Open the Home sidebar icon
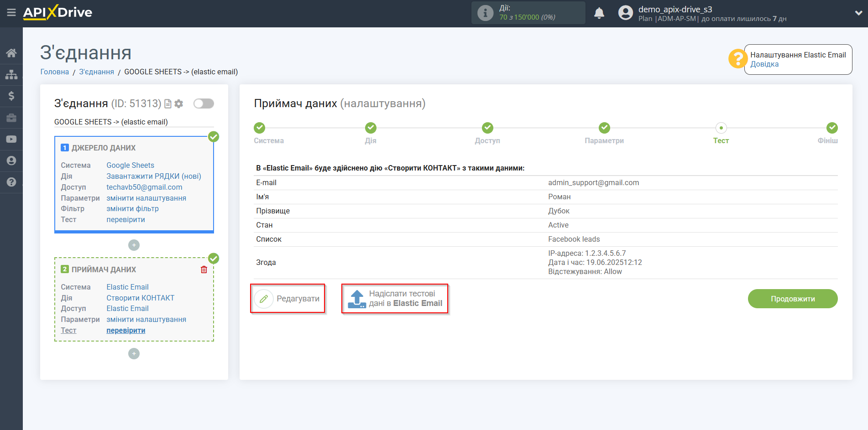This screenshot has width=868, height=430. 11,53
